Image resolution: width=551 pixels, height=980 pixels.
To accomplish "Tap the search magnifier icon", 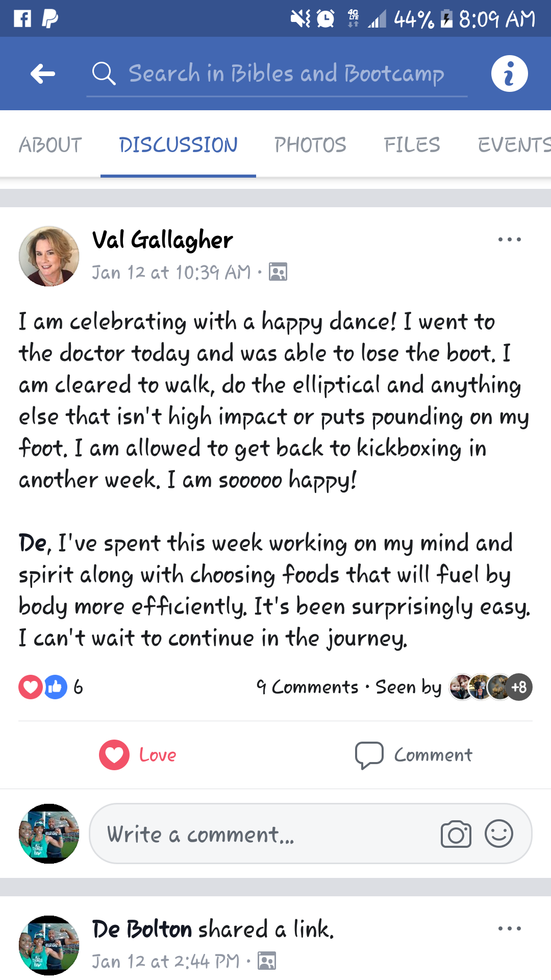I will click(x=104, y=74).
